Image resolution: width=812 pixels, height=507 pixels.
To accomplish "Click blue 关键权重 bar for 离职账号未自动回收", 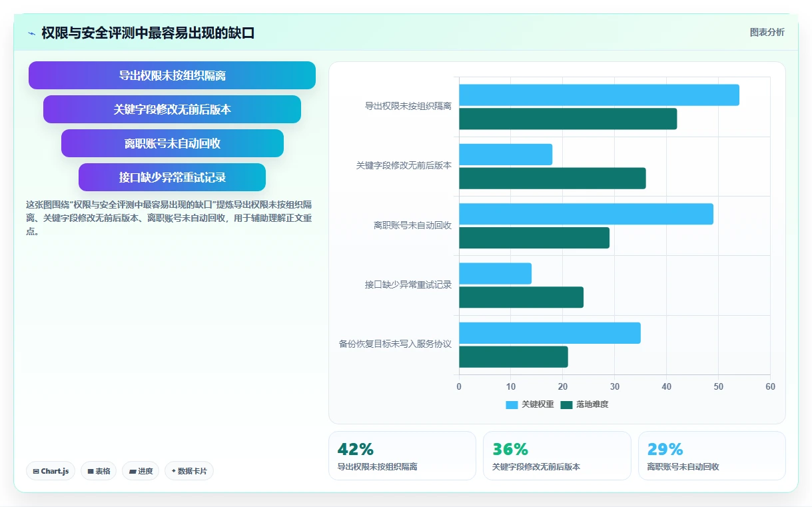I will [586, 214].
